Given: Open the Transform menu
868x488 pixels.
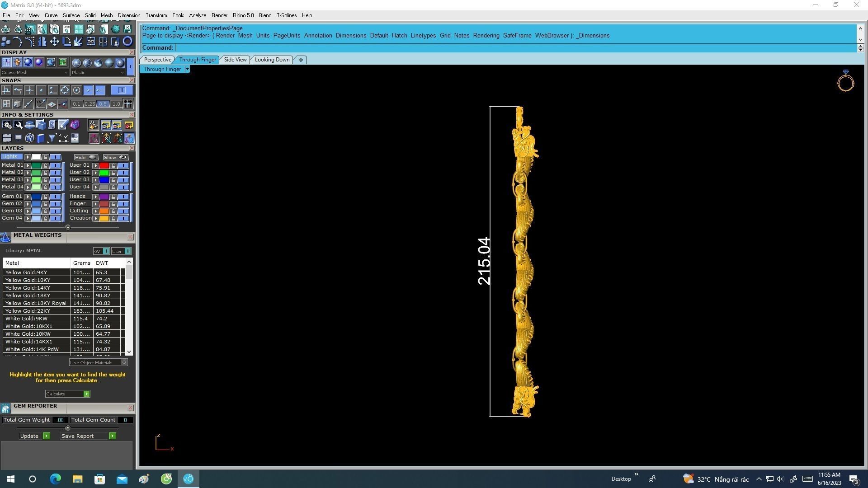Looking at the screenshot, I should pyautogui.click(x=156, y=15).
